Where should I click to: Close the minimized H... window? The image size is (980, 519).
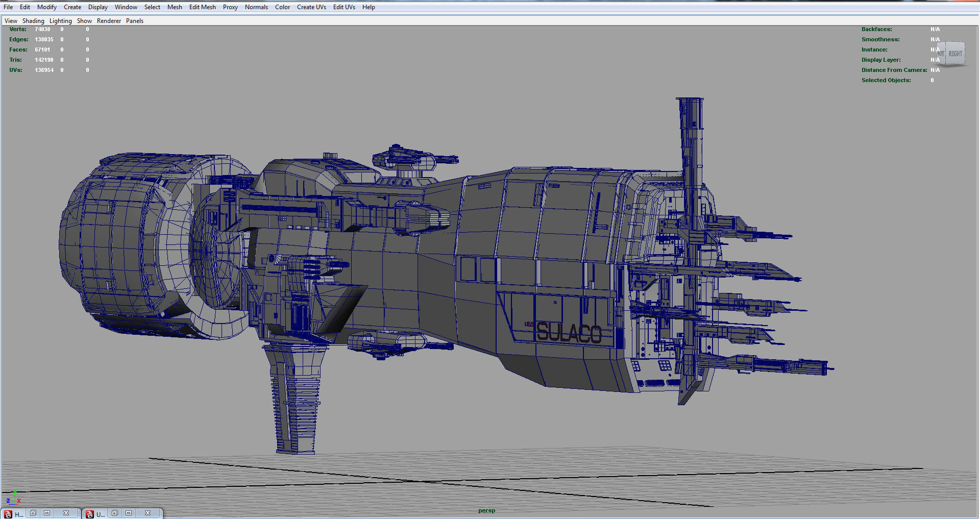click(x=66, y=513)
